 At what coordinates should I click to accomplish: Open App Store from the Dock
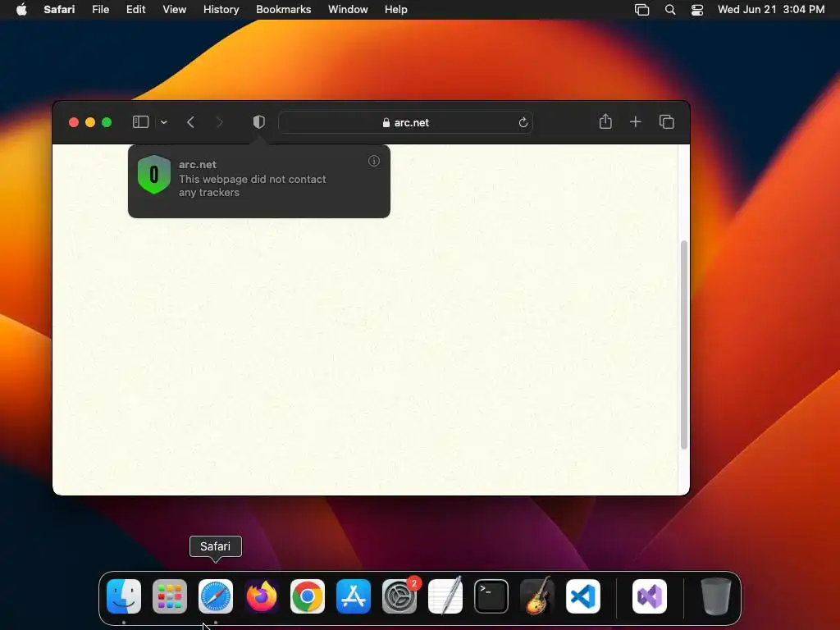[354, 596]
